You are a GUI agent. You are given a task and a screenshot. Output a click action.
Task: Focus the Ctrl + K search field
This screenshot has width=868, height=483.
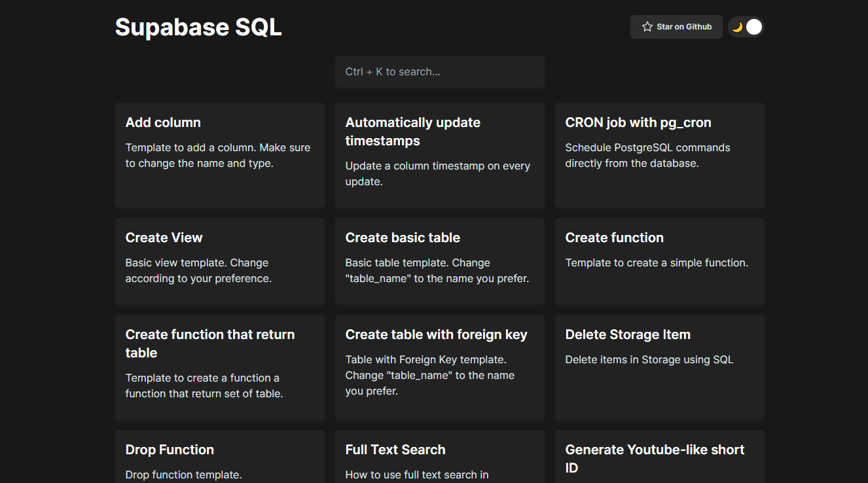tap(439, 71)
